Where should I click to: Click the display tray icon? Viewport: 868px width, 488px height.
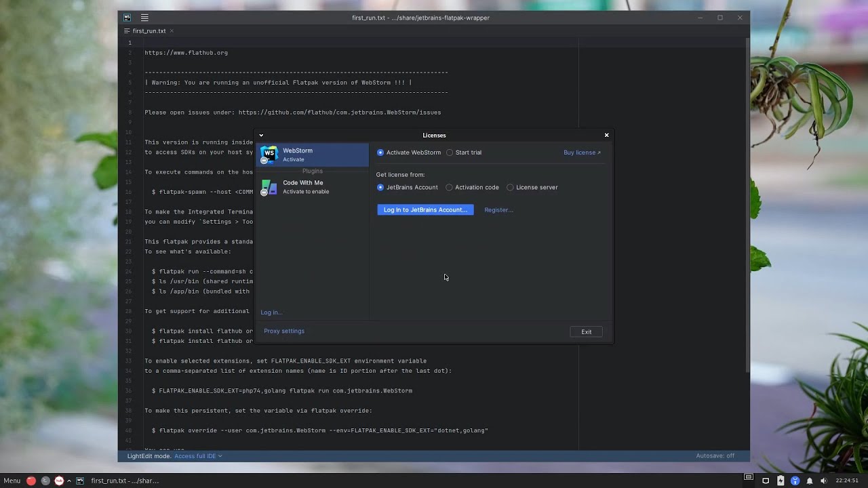tap(766, 481)
